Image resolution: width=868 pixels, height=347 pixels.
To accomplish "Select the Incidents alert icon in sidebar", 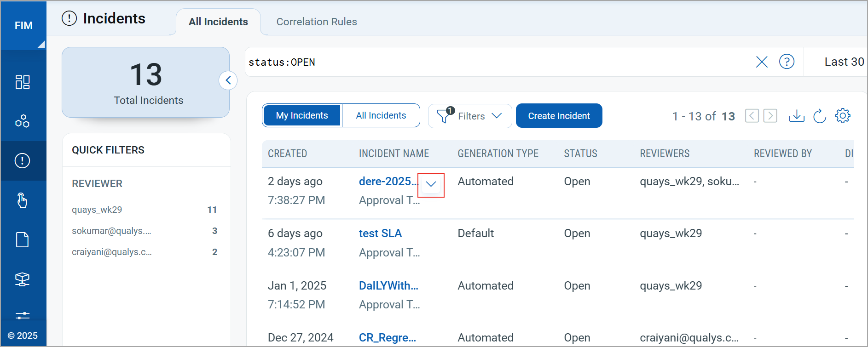I will [23, 160].
